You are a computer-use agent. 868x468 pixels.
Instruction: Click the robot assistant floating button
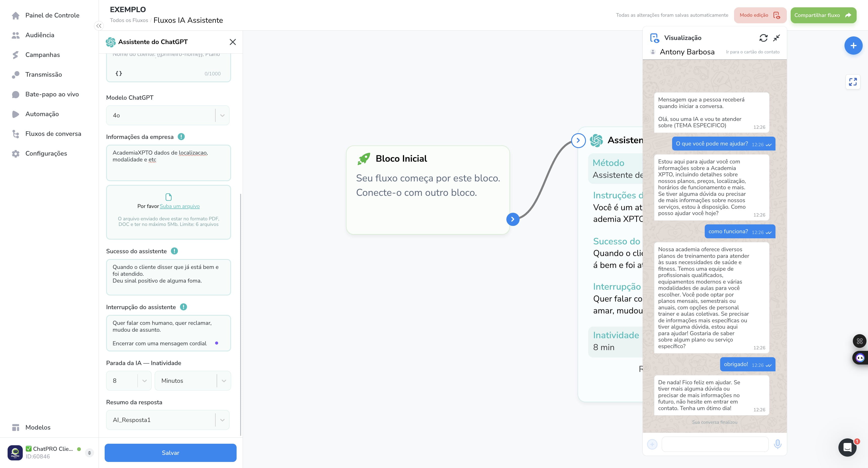tap(860, 358)
